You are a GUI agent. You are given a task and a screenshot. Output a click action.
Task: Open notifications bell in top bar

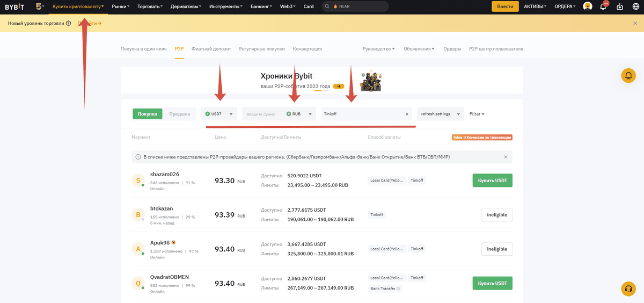pos(603,6)
